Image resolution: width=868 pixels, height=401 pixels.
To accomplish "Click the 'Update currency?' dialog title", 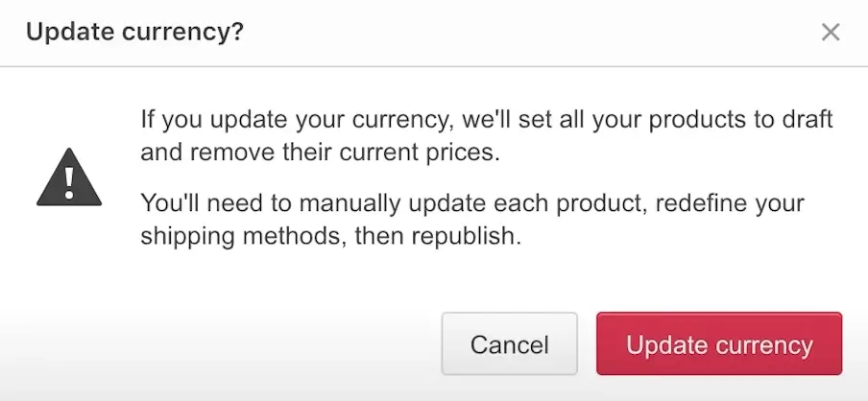I will coord(134,32).
